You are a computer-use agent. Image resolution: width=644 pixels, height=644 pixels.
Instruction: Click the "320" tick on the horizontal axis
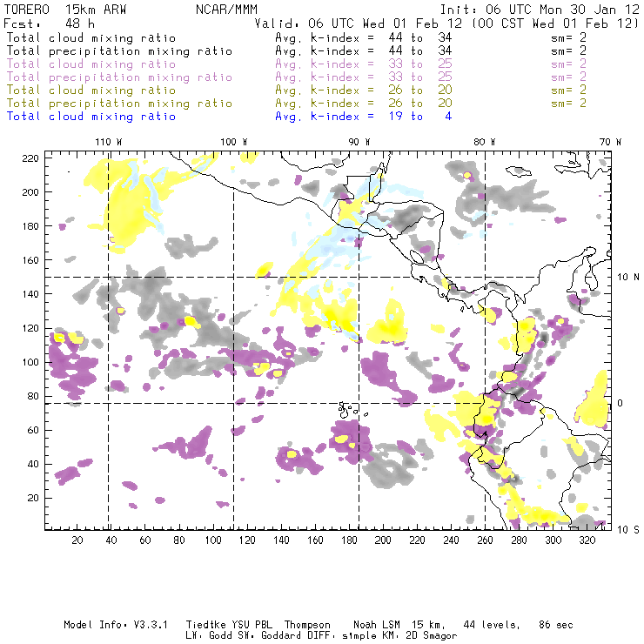(x=587, y=540)
